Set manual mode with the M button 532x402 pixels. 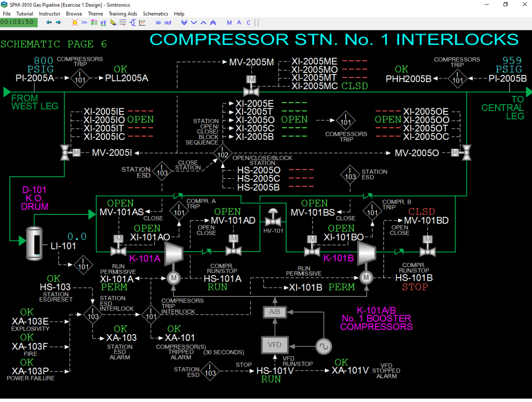point(229,23)
